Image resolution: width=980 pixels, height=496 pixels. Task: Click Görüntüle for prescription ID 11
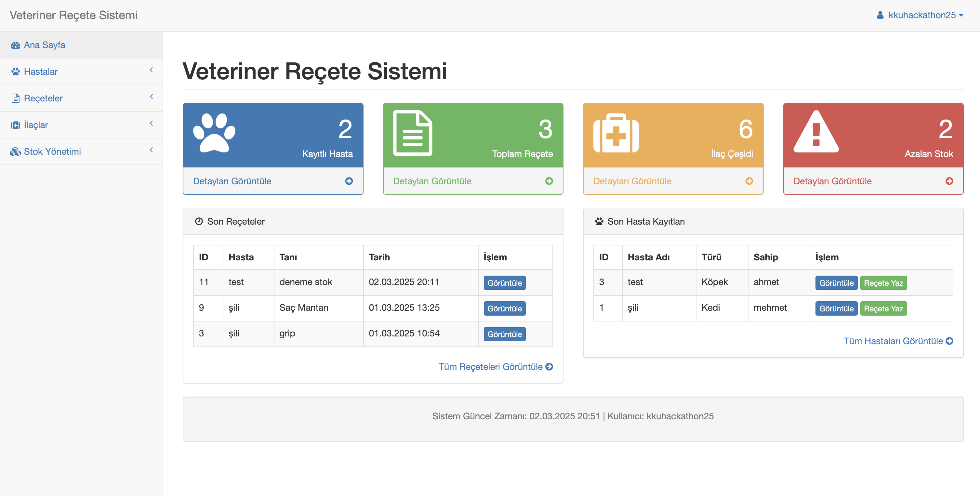click(504, 283)
